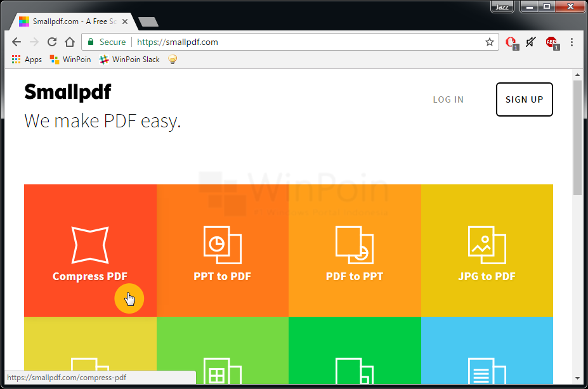Switch to the Smallpdf.com browser tab
Image resolution: width=588 pixels, height=389 pixels.
point(74,22)
